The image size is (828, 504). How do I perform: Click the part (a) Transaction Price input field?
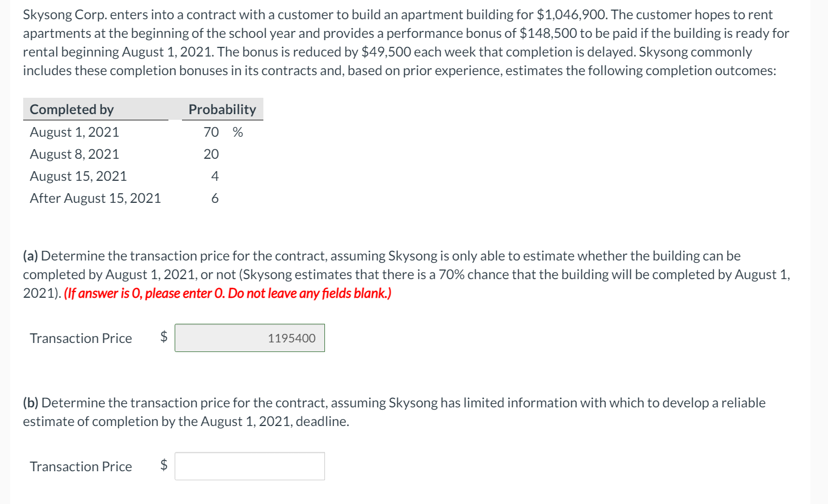point(250,338)
